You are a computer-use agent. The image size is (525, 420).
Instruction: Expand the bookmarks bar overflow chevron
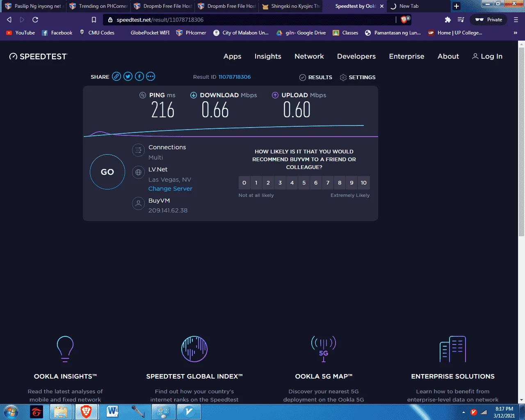516,33
